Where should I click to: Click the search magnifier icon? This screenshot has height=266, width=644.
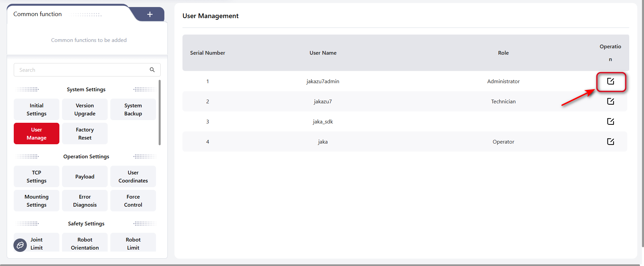pos(152,70)
